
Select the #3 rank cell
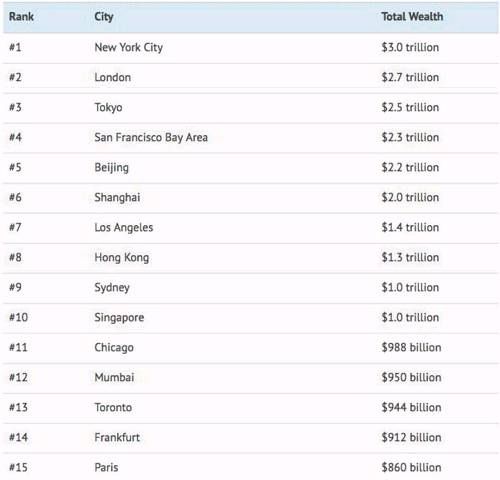coord(15,107)
